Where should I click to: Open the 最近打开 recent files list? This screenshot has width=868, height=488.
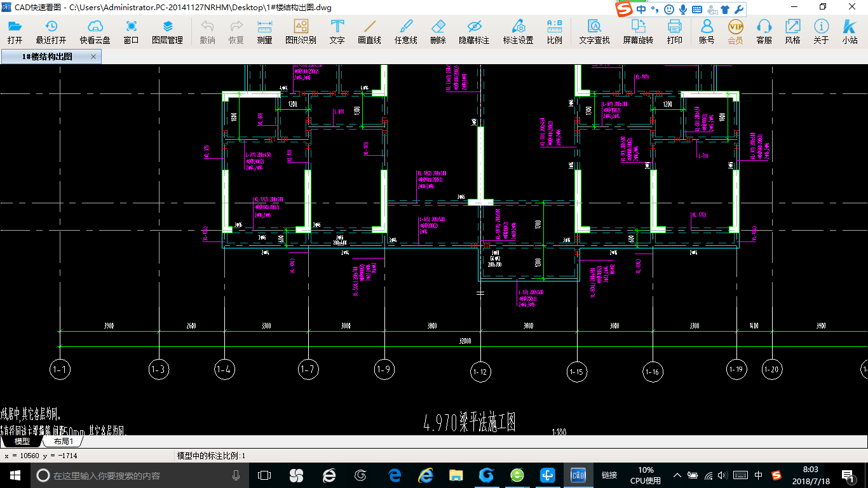pos(51,31)
